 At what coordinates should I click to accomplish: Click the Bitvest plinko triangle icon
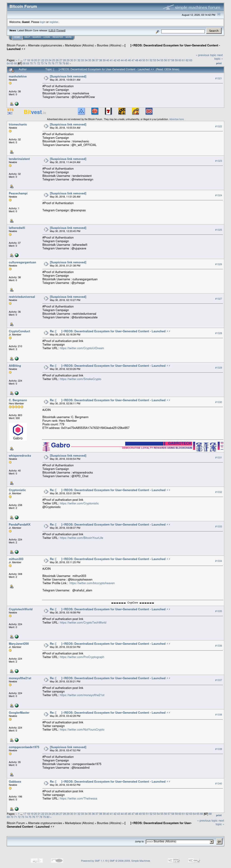81,111
